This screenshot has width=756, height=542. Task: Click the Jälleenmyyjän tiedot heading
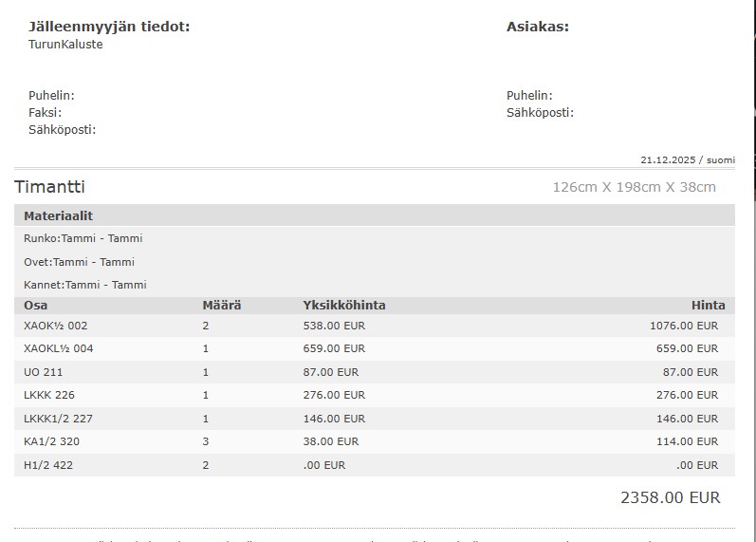pos(109,27)
